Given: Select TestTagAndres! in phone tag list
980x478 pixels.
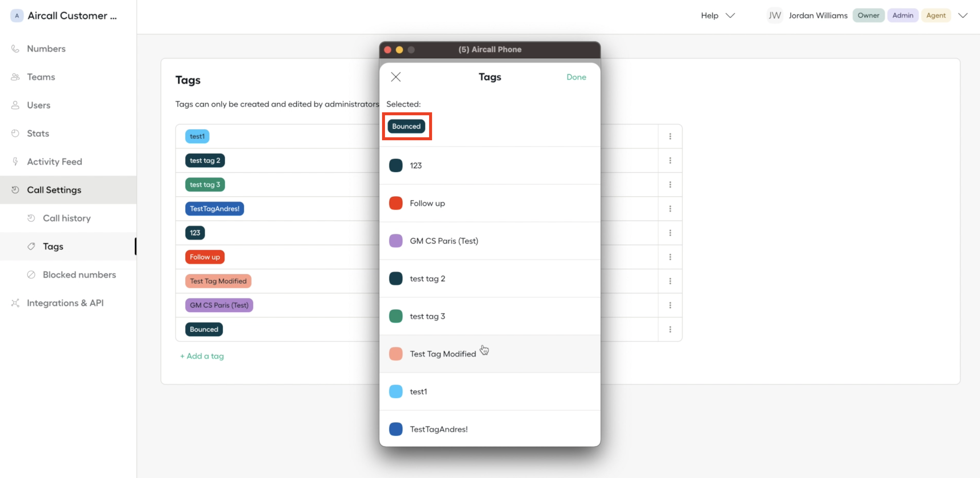Looking at the screenshot, I should [x=490, y=429].
